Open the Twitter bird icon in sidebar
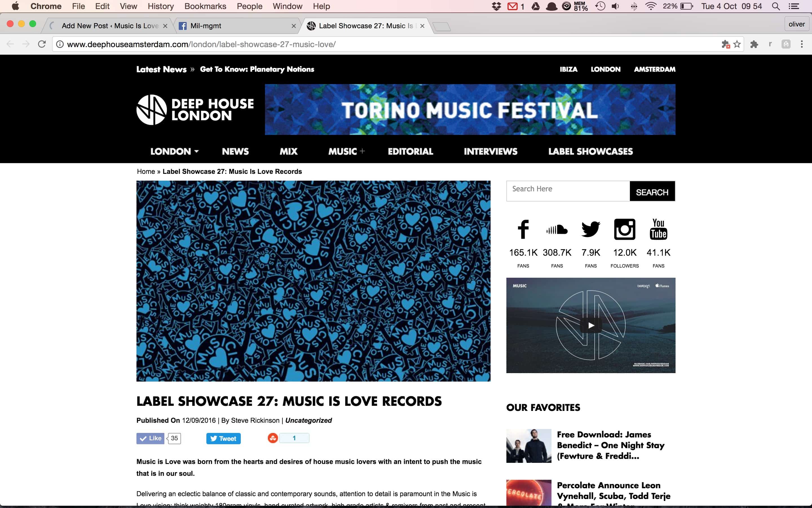The width and height of the screenshot is (812, 508). [591, 229]
